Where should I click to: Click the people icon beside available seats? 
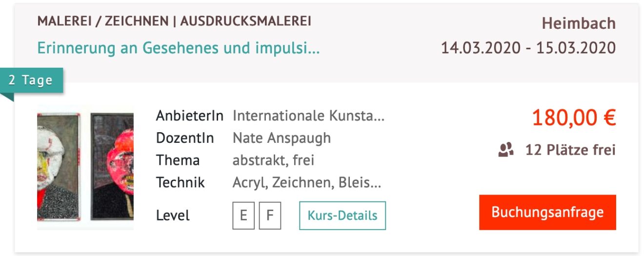pyautogui.click(x=506, y=150)
